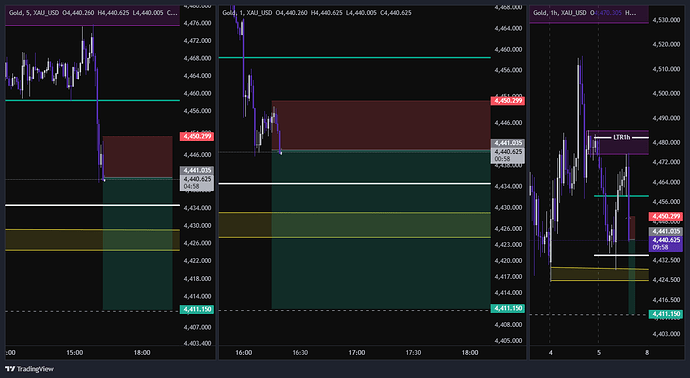Select green 4,411.150 target label on 1-minute chart
690x378 pixels.
(x=507, y=308)
